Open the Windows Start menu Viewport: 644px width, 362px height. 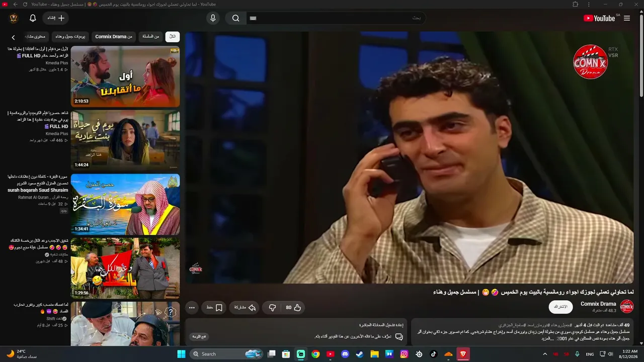pyautogui.click(x=181, y=354)
